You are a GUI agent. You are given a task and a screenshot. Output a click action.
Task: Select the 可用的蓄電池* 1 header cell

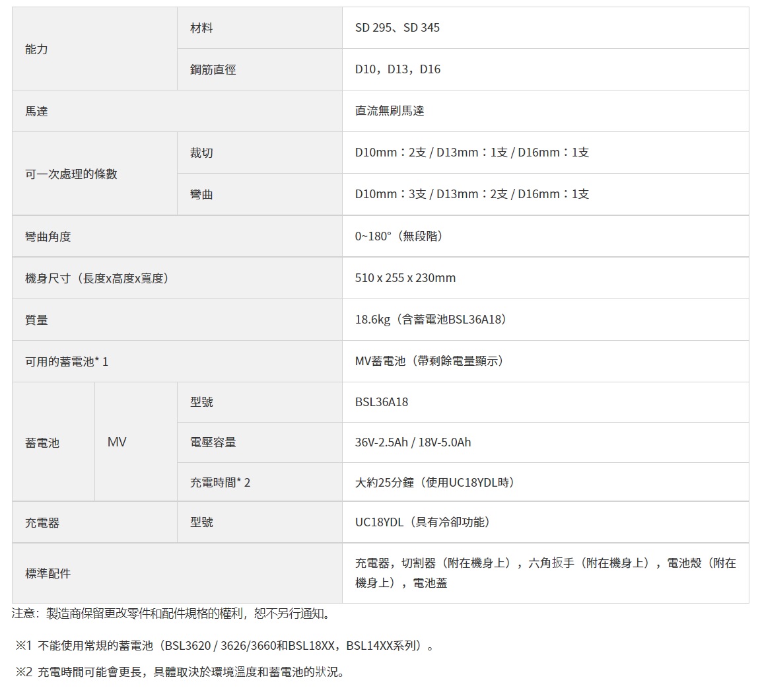pyautogui.click(x=67, y=361)
